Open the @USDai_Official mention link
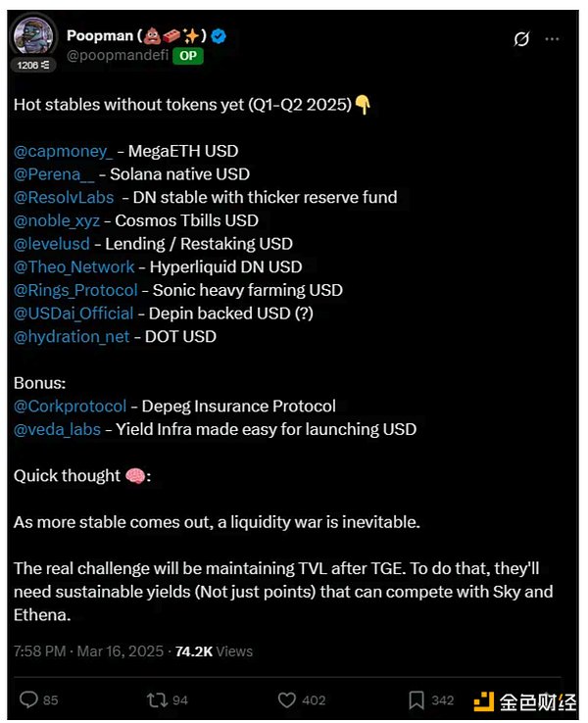588x723 pixels. (x=73, y=313)
